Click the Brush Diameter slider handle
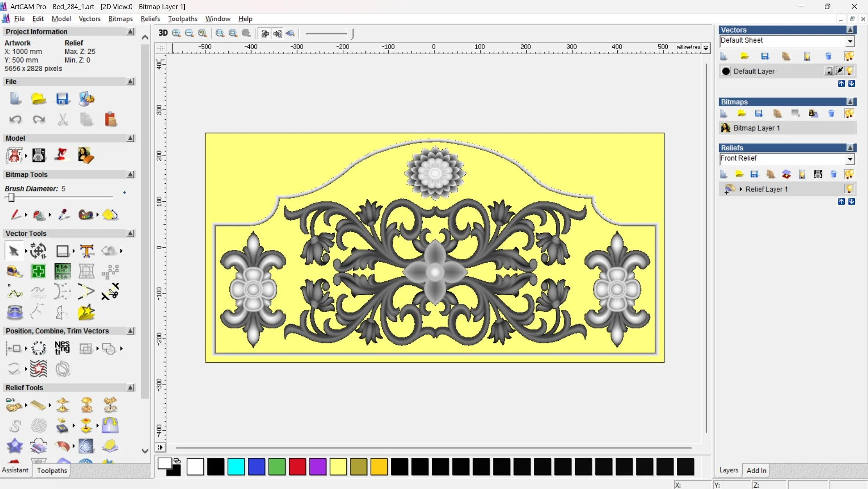Viewport: 868px width, 489px height. [11, 197]
